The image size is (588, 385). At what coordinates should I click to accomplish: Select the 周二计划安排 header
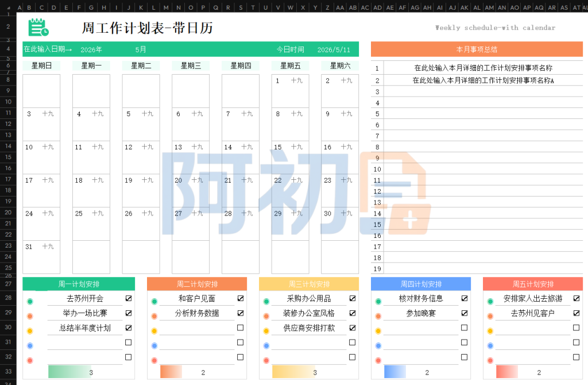tap(197, 284)
